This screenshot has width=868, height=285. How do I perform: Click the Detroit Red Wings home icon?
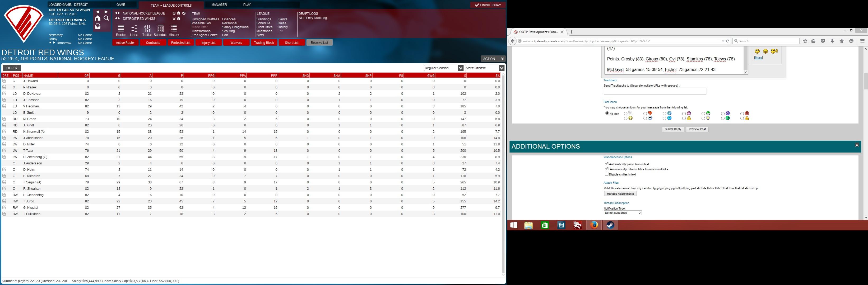coord(179,18)
